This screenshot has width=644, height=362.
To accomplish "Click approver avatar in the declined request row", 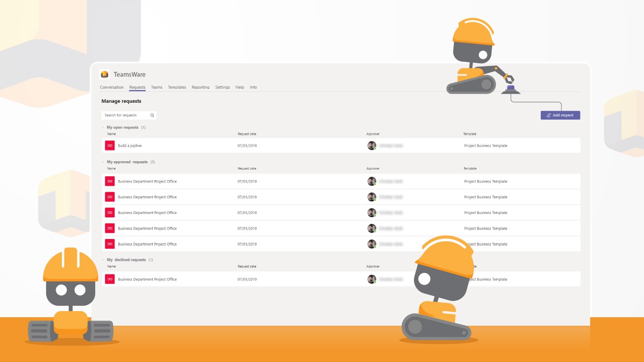I will click(x=372, y=279).
